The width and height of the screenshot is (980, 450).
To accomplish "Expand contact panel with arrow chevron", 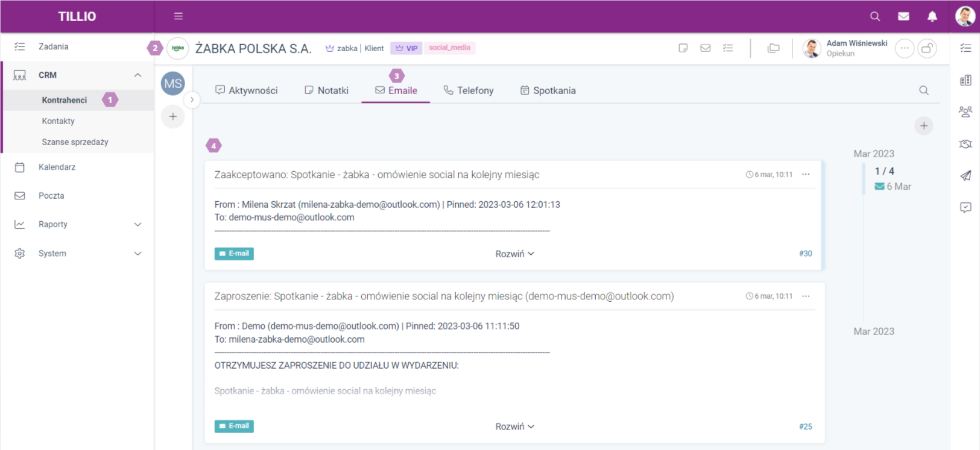I will coord(192,99).
